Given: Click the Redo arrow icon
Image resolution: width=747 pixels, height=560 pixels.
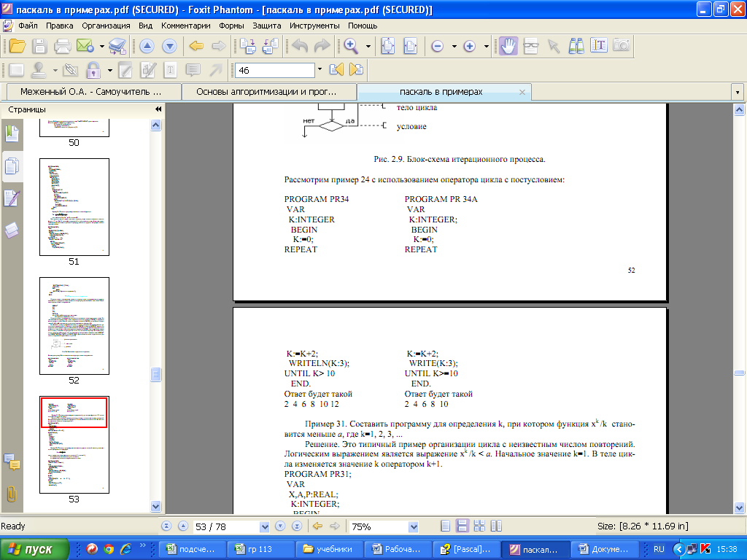Looking at the screenshot, I should [322, 46].
